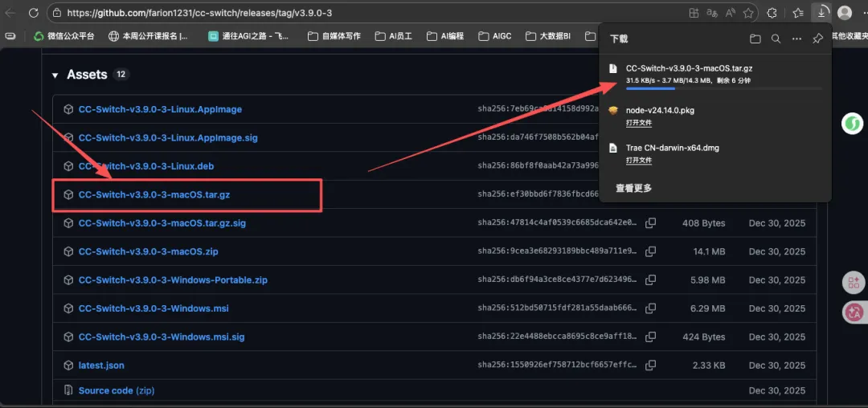Click node-v24.14.0.pkg package icon
868x408 pixels.
[x=612, y=111]
